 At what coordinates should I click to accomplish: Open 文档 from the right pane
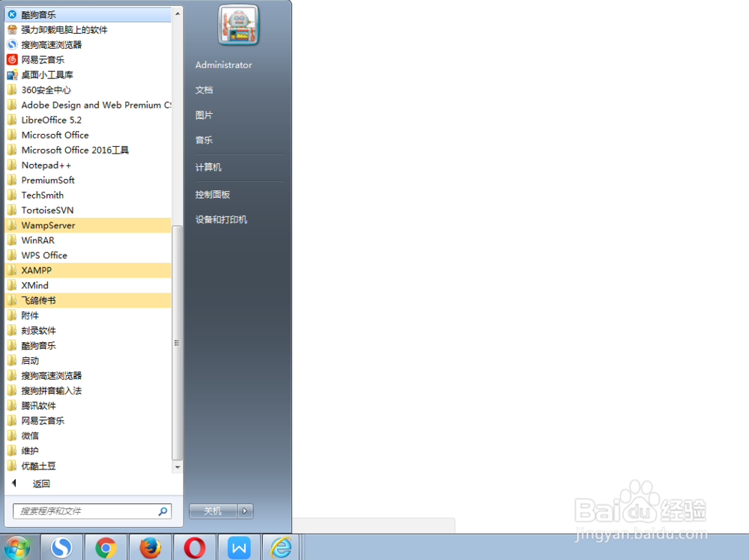(x=204, y=91)
